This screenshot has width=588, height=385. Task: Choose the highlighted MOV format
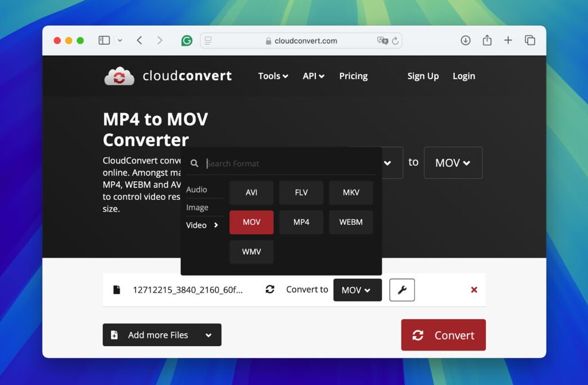point(252,222)
